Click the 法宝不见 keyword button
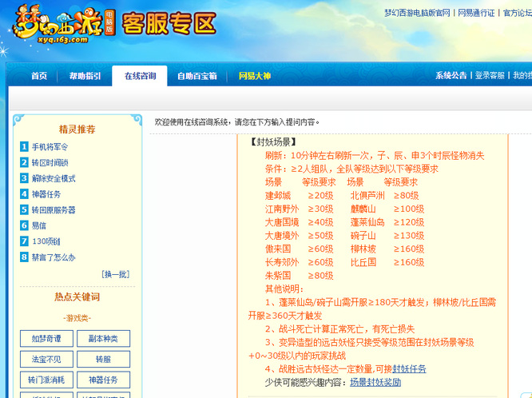This screenshot has width=532, height=398. pos(46,359)
